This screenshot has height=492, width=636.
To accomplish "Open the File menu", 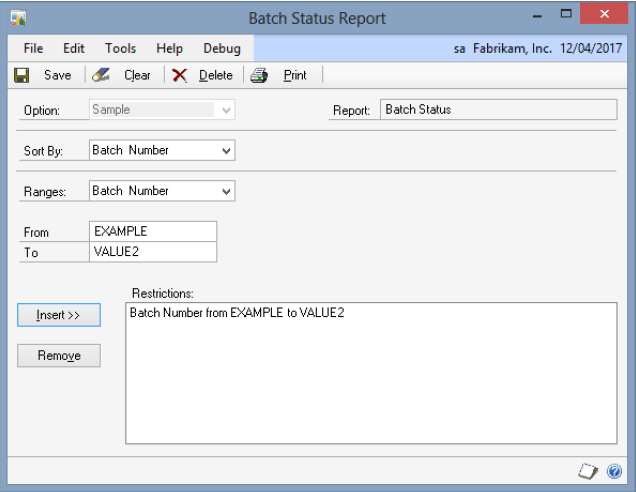I will [33, 48].
